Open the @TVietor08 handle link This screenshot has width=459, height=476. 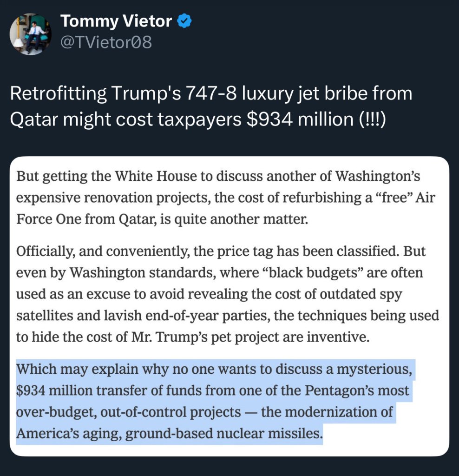(x=106, y=42)
